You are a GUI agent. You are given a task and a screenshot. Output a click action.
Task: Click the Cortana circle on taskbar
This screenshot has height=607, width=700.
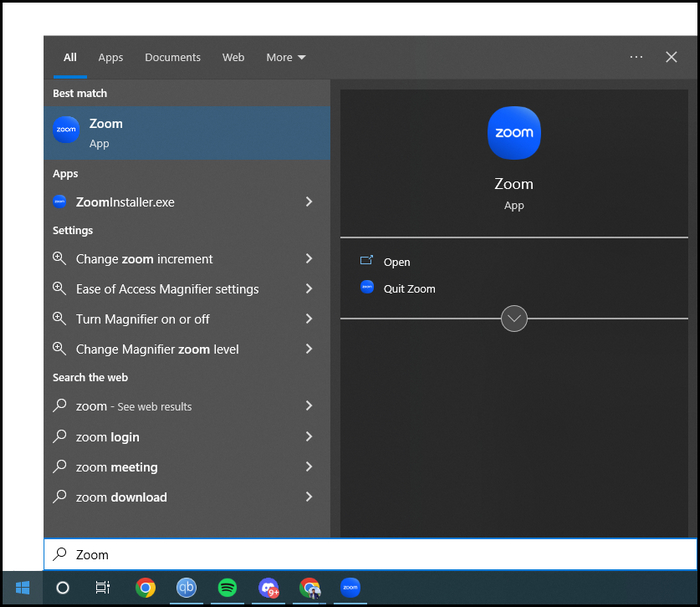[63, 588]
